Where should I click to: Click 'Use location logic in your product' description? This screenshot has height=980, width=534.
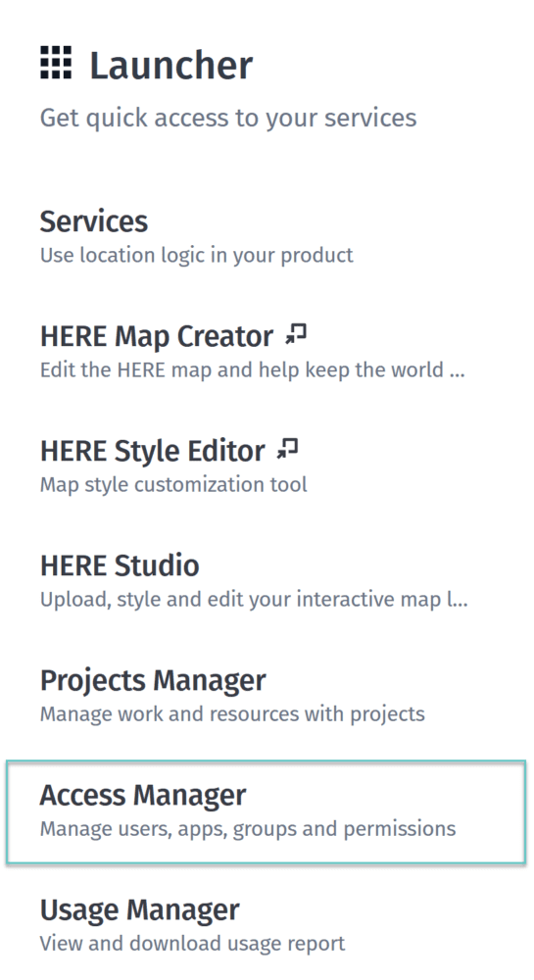tap(197, 256)
